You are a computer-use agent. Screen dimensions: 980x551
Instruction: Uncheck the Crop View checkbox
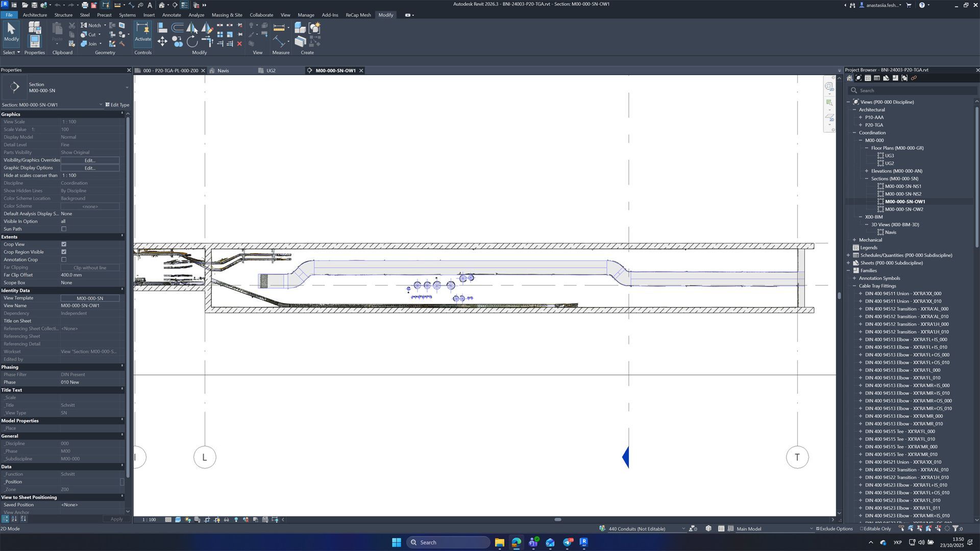64,244
